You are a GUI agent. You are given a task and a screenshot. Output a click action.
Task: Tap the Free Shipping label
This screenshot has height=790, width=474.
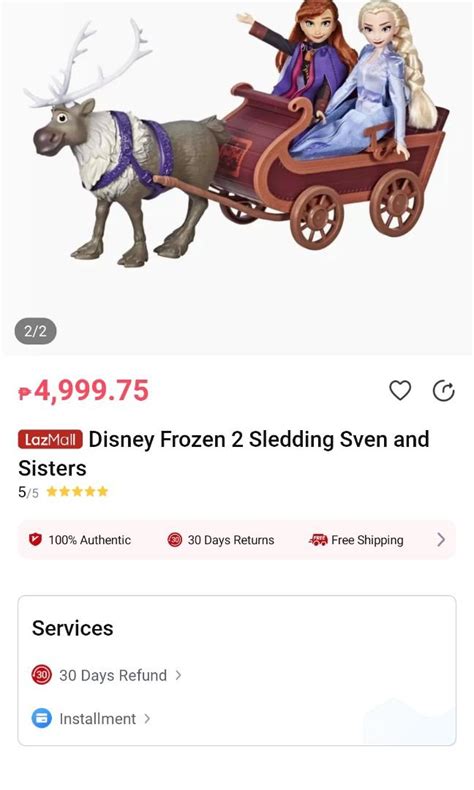[x=367, y=540]
